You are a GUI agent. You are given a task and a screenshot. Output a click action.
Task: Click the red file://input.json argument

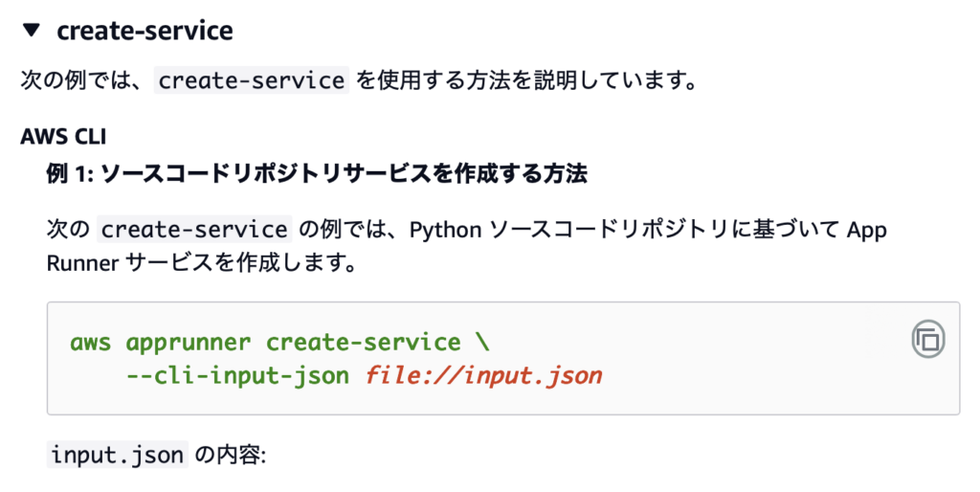coord(483,375)
